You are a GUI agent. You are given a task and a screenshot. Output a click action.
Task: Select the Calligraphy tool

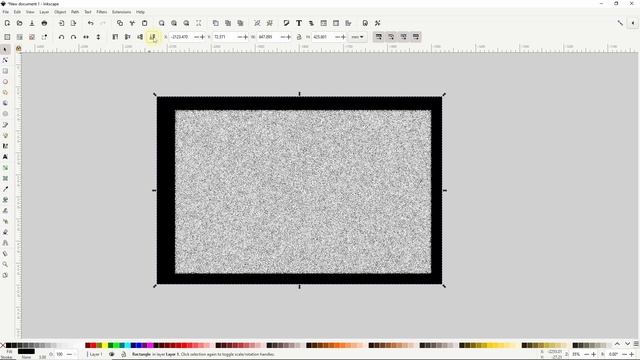pos(5,146)
